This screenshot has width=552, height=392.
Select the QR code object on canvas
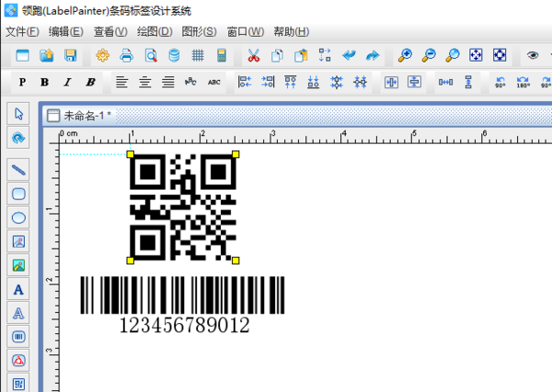coord(183,207)
